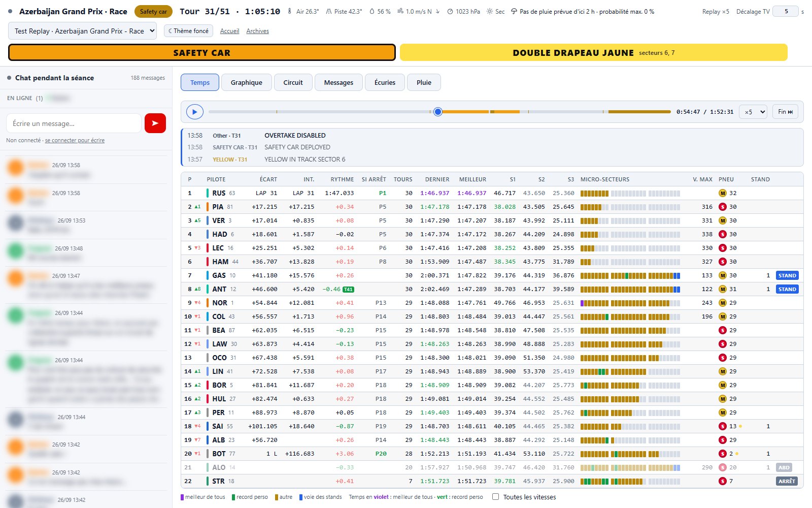
Task: Open the Messages tab
Action: tap(339, 82)
